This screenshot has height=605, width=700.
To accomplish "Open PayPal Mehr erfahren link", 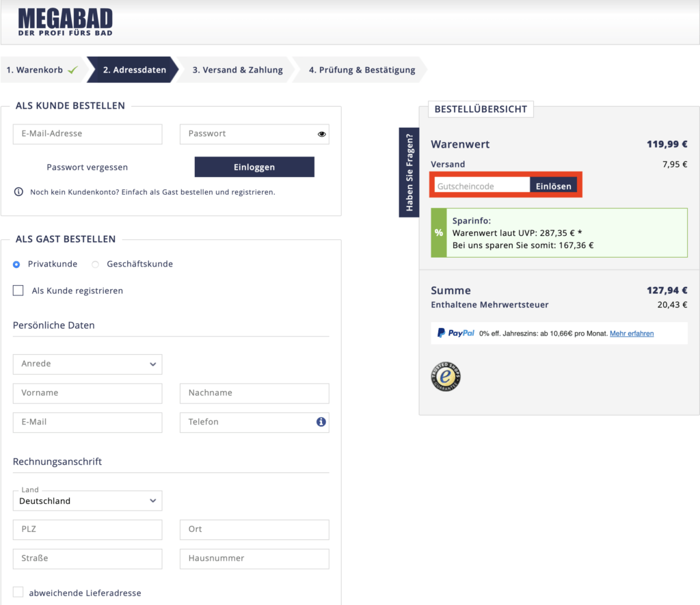I will point(632,334).
